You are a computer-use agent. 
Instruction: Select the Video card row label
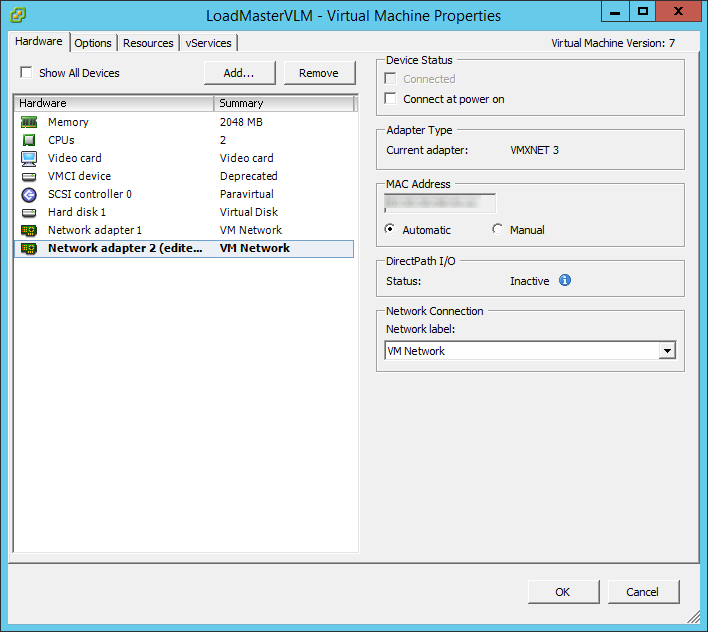(x=75, y=158)
